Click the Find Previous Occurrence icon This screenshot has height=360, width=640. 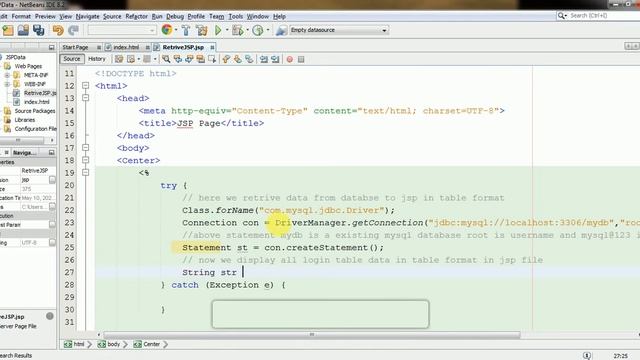coord(178,59)
